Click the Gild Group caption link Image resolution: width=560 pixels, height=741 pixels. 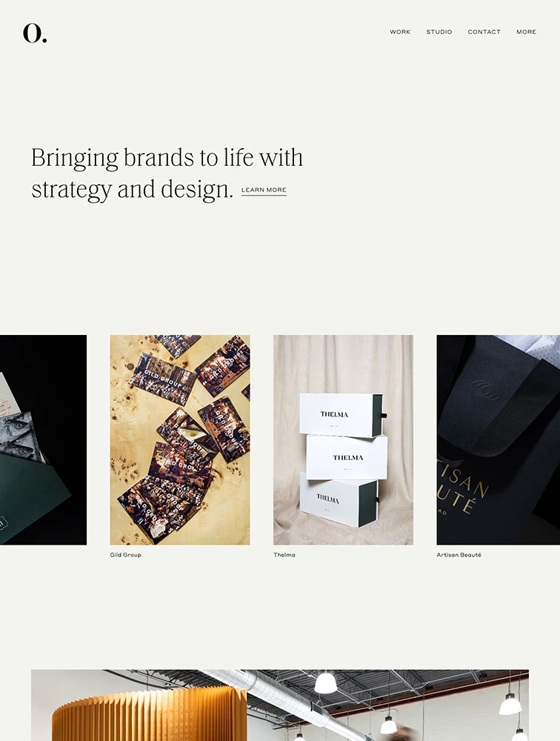tap(125, 555)
